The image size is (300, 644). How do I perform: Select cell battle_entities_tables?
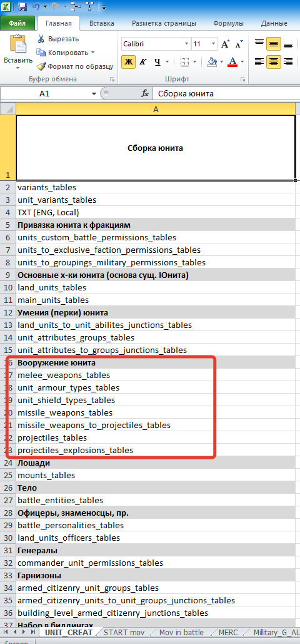pyautogui.click(x=156, y=500)
